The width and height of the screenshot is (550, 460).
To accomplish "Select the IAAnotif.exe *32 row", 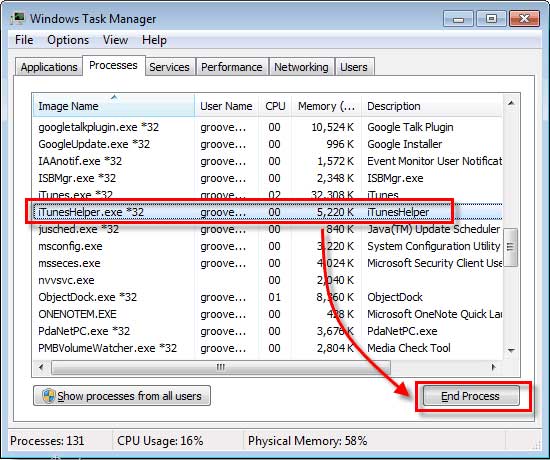I will 268,161.
